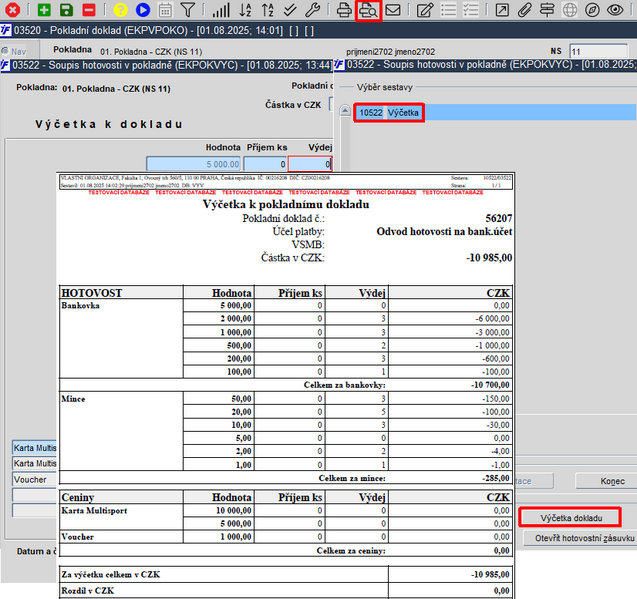
Task: Click the red delete minus icon
Action: (x=89, y=11)
